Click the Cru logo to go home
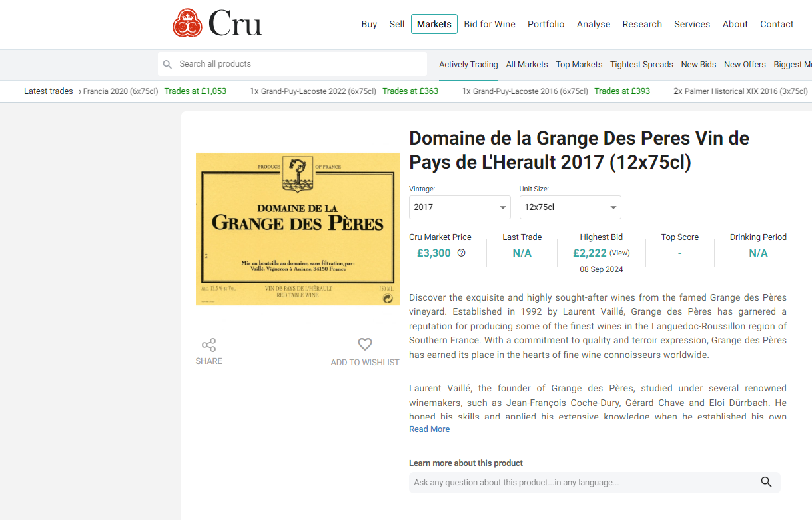The height and width of the screenshot is (520, 812). tap(217, 23)
